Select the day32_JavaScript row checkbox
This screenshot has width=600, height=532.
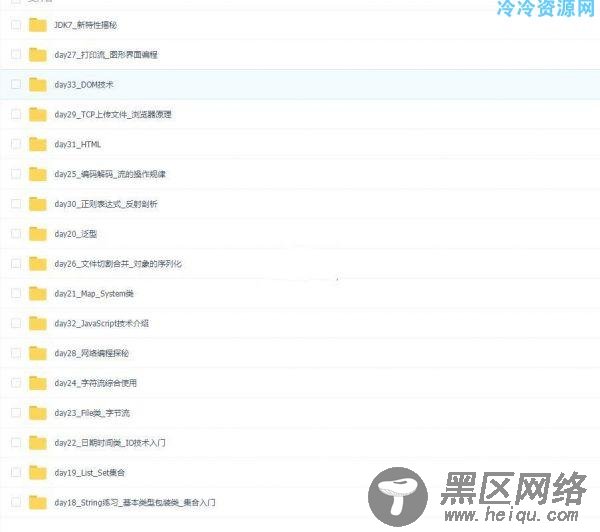pyautogui.click(x=16, y=323)
